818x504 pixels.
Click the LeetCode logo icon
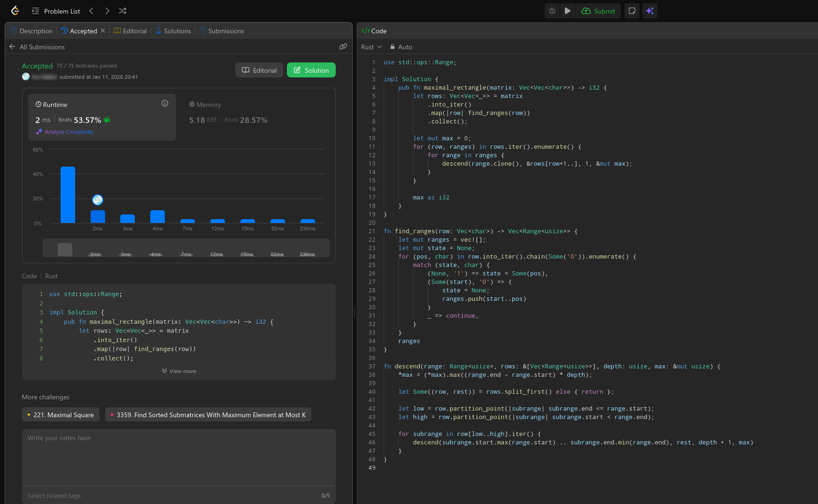coord(15,11)
